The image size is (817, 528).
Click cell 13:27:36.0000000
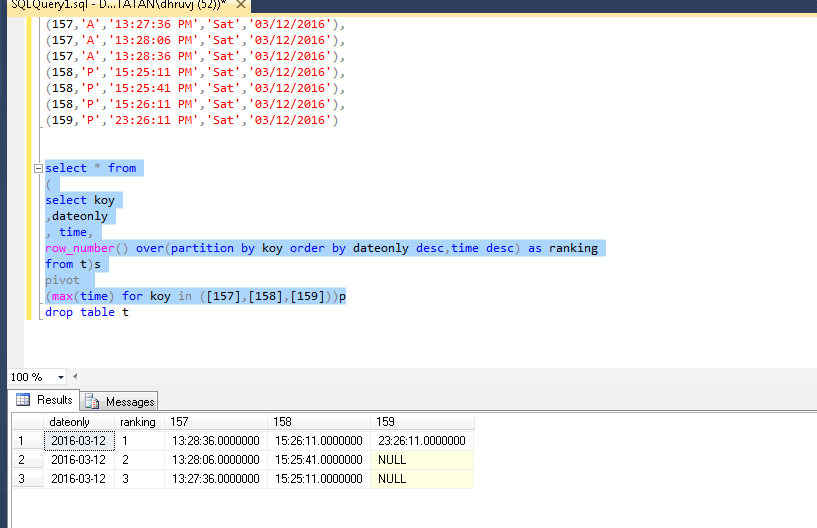click(x=216, y=478)
